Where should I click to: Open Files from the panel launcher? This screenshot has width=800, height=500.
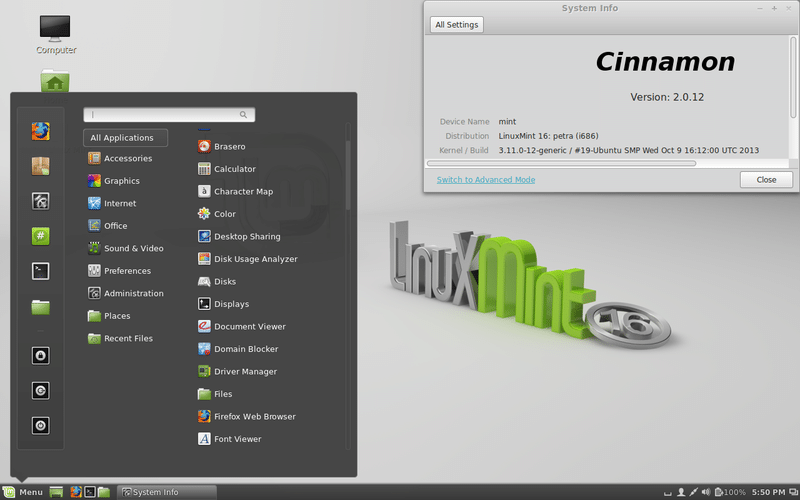104,492
